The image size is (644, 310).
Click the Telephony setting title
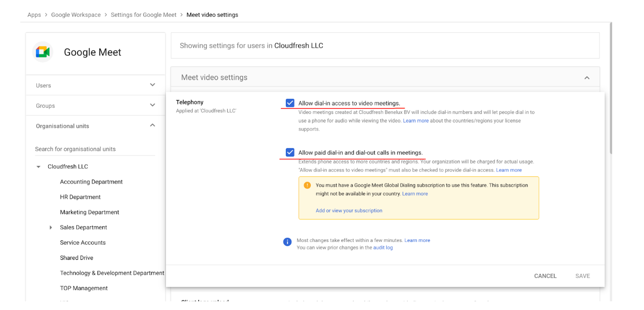tap(189, 102)
